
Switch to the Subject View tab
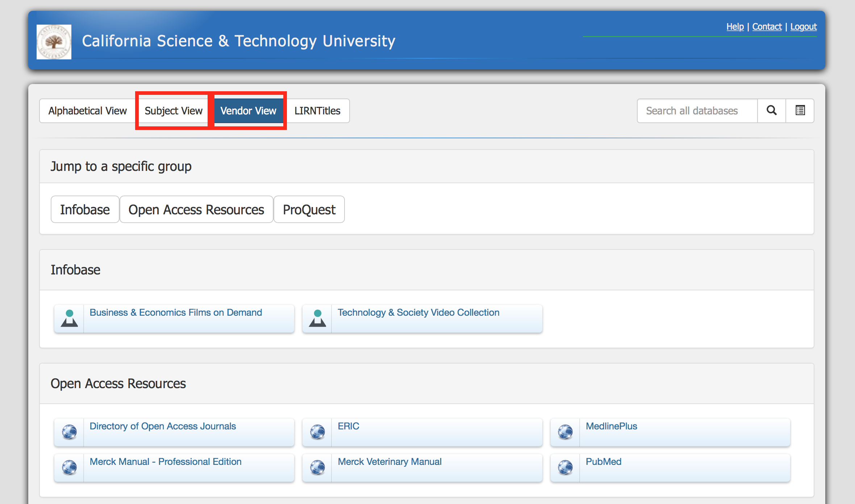[x=174, y=111]
